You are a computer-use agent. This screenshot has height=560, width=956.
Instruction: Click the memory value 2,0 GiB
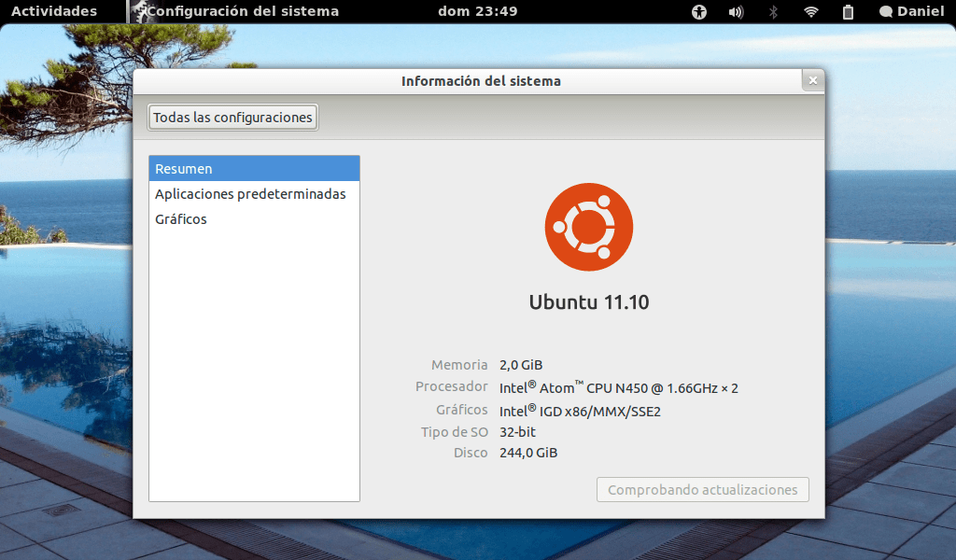click(521, 365)
